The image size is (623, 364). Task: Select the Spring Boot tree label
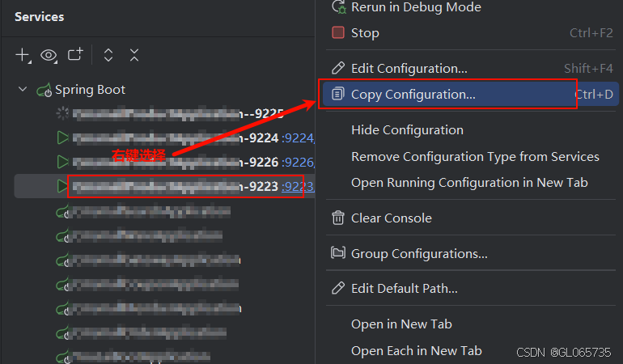coord(90,90)
